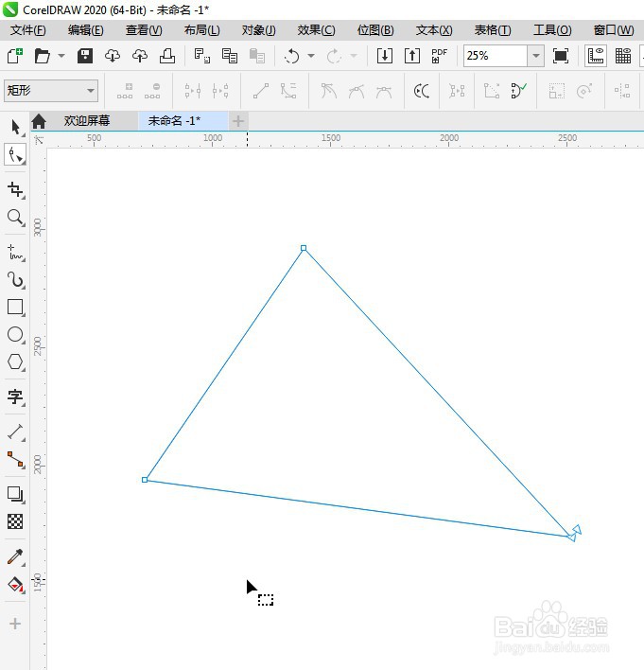Open the 文本(X) menu
644x670 pixels.
point(434,30)
